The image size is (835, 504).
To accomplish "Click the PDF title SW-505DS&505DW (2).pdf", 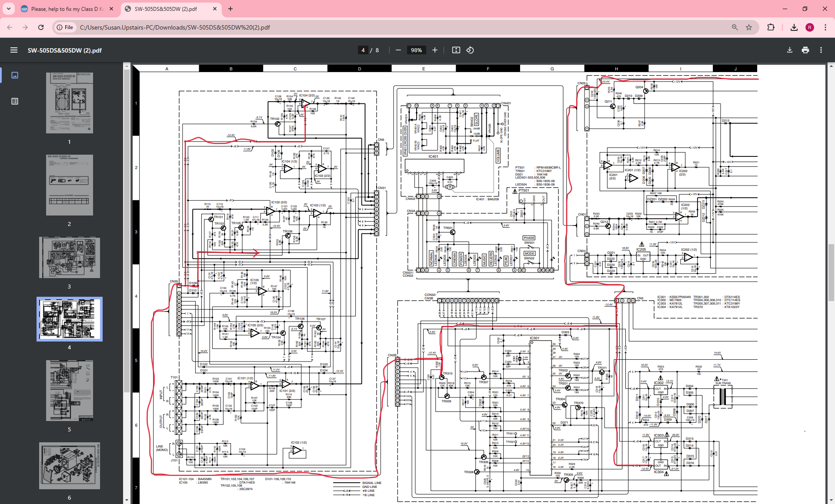I will click(x=65, y=50).
